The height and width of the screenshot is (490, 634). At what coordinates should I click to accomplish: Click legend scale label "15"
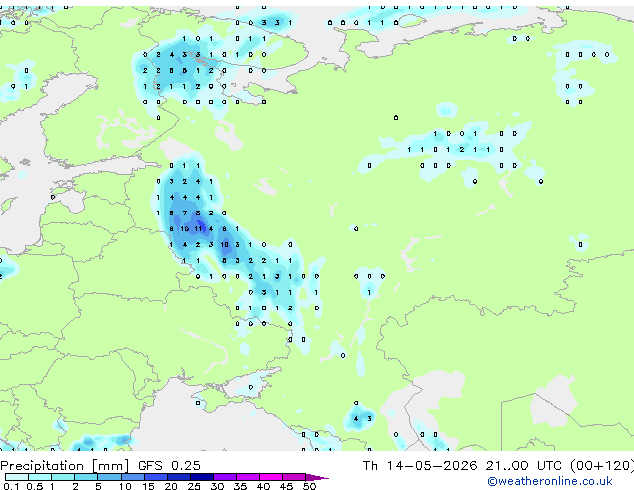(x=148, y=486)
